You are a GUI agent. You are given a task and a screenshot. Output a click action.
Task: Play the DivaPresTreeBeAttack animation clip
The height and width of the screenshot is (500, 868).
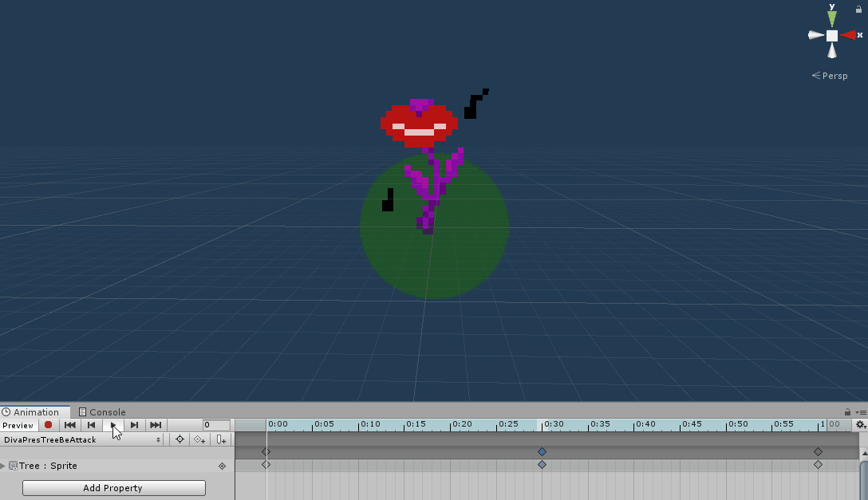113,425
